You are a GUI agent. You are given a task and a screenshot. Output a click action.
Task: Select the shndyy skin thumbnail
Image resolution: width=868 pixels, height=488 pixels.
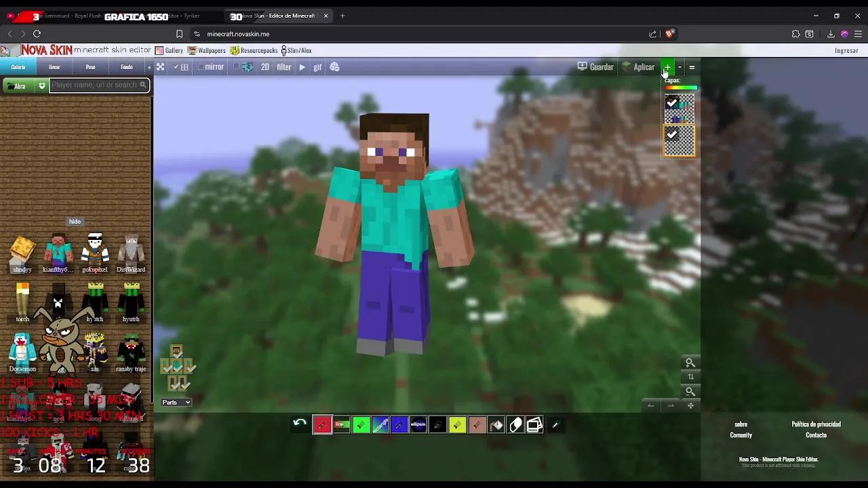[22, 254]
